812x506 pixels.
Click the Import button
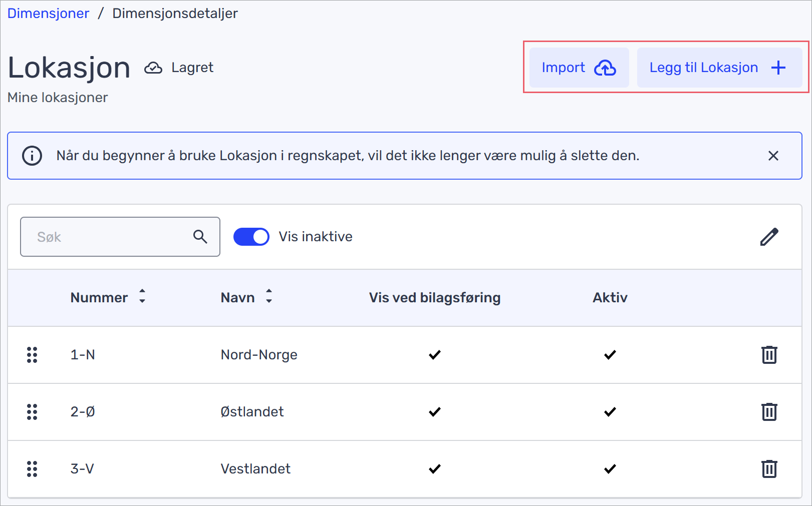579,68
